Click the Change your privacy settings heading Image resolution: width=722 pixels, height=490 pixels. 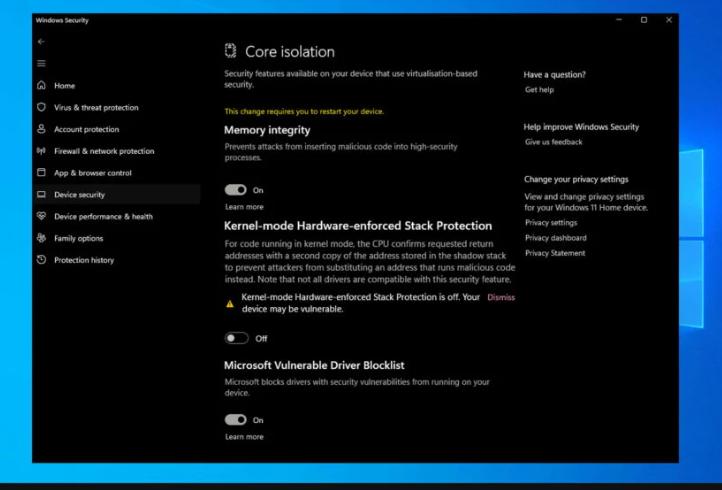tap(576, 179)
